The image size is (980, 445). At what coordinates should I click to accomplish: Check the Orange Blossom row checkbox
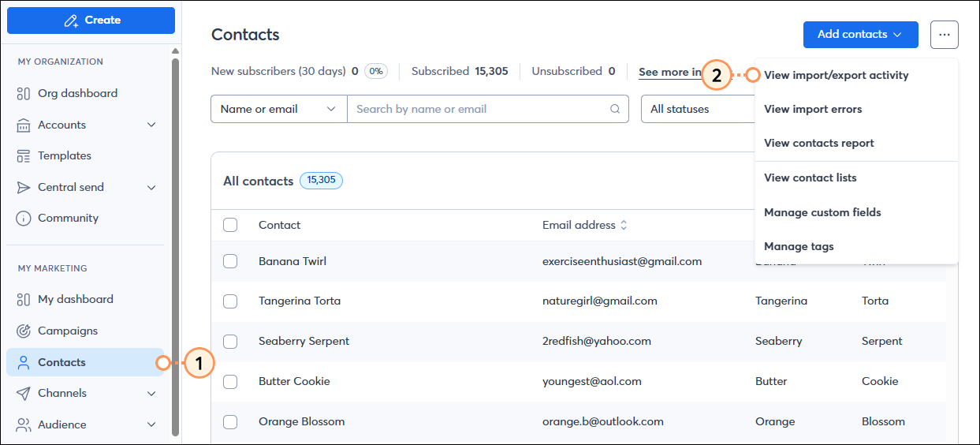point(230,421)
